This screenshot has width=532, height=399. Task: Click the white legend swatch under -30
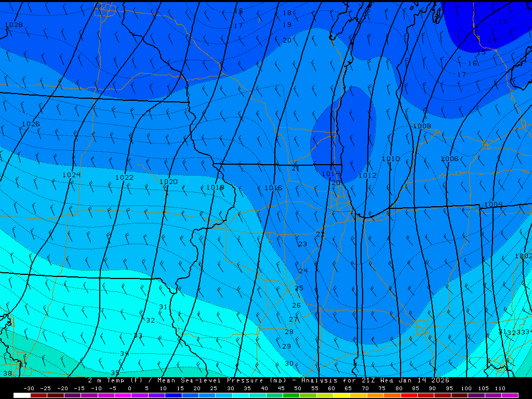(22, 395)
